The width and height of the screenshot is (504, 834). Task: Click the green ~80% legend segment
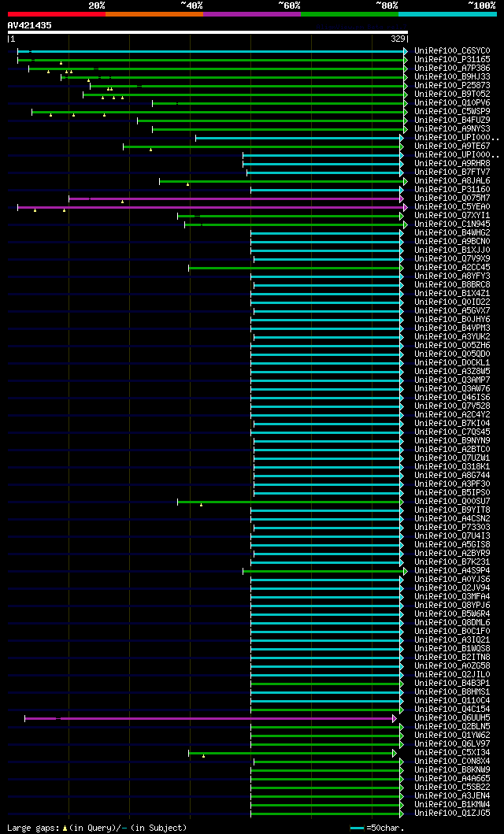pyautogui.click(x=350, y=14)
